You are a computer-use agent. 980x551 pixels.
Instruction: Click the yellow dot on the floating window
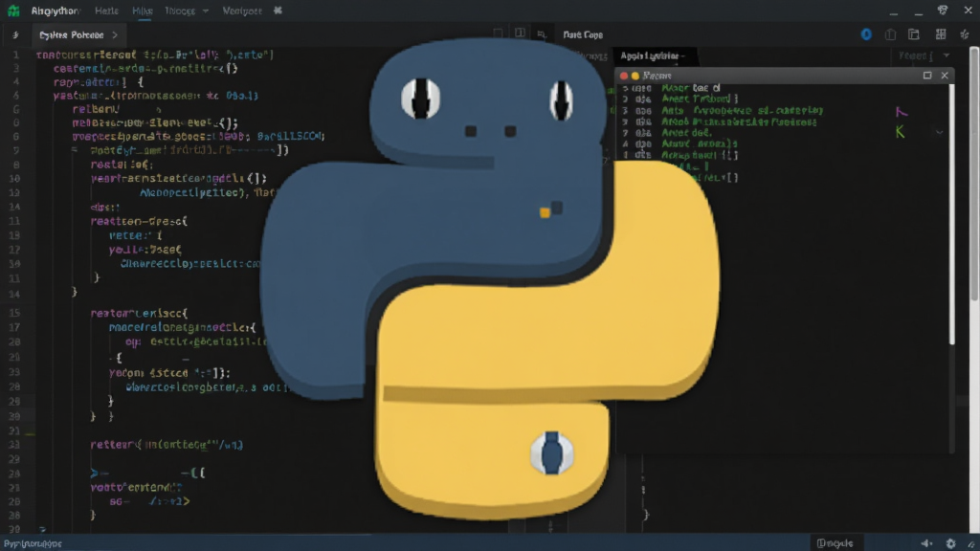tap(635, 76)
